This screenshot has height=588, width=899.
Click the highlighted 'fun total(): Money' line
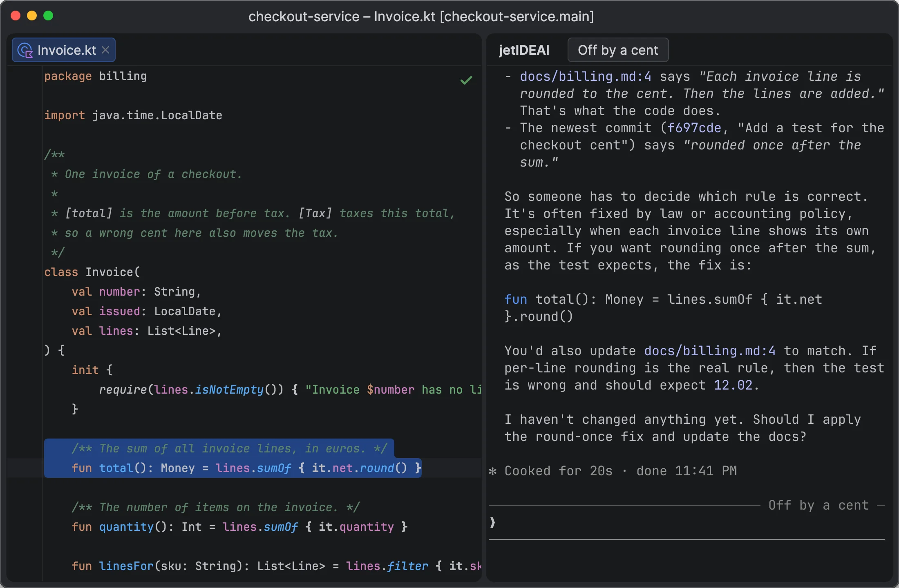[246, 468]
